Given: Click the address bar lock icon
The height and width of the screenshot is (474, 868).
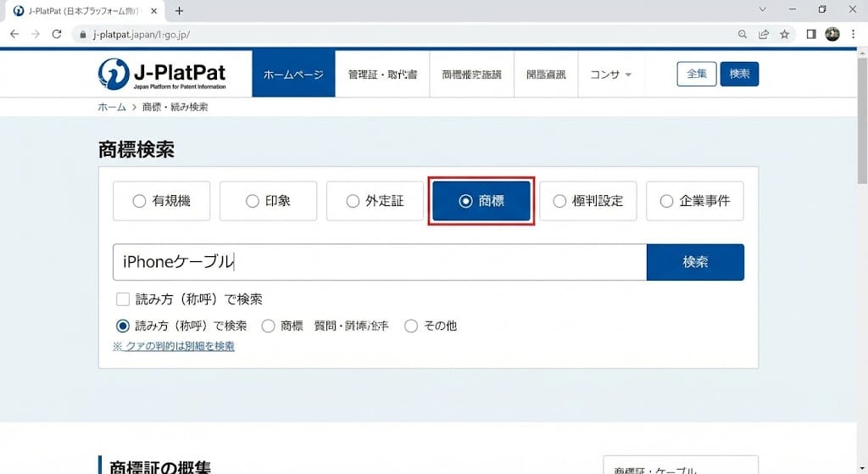Looking at the screenshot, I should pyautogui.click(x=83, y=34).
